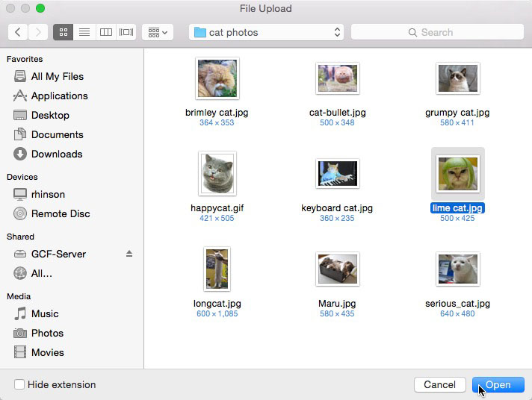Image resolution: width=532 pixels, height=400 pixels.
Task: Open the Downloads folder in sidebar
Action: 56,154
